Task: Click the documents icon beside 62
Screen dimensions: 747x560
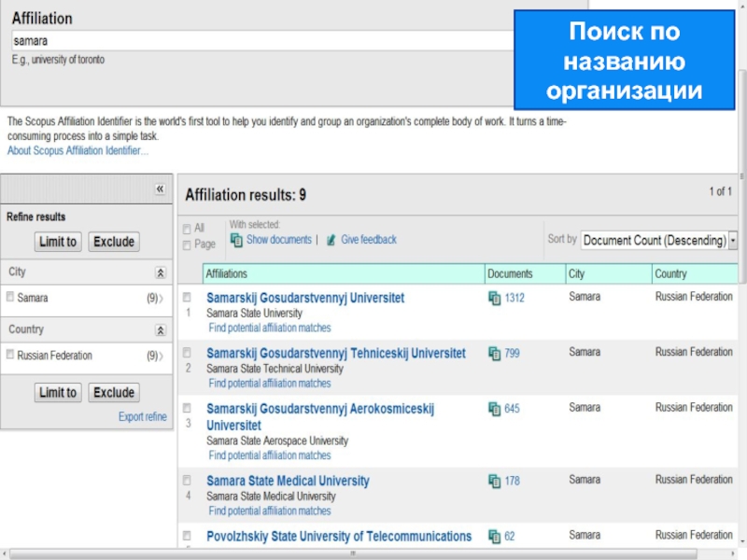Action: (494, 537)
